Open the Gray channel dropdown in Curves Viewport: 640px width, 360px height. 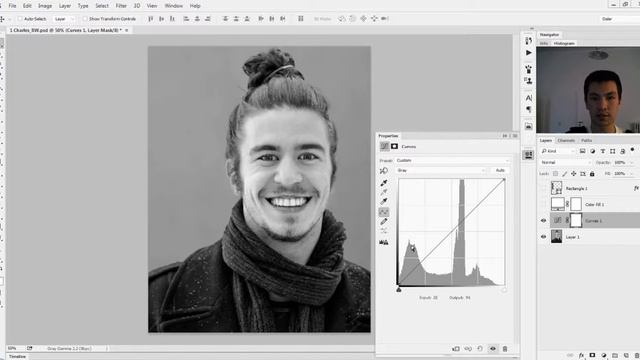(441, 170)
